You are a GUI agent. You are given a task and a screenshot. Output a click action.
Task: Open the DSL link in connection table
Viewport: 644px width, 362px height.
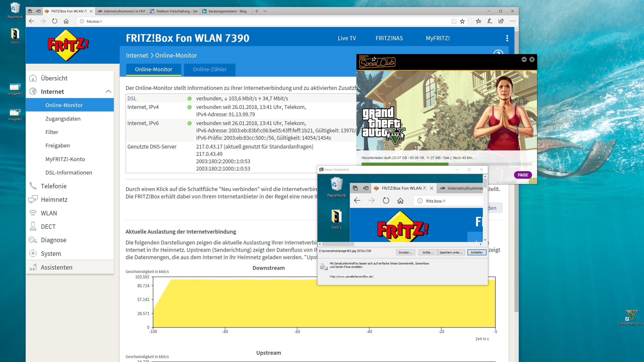tap(132, 98)
